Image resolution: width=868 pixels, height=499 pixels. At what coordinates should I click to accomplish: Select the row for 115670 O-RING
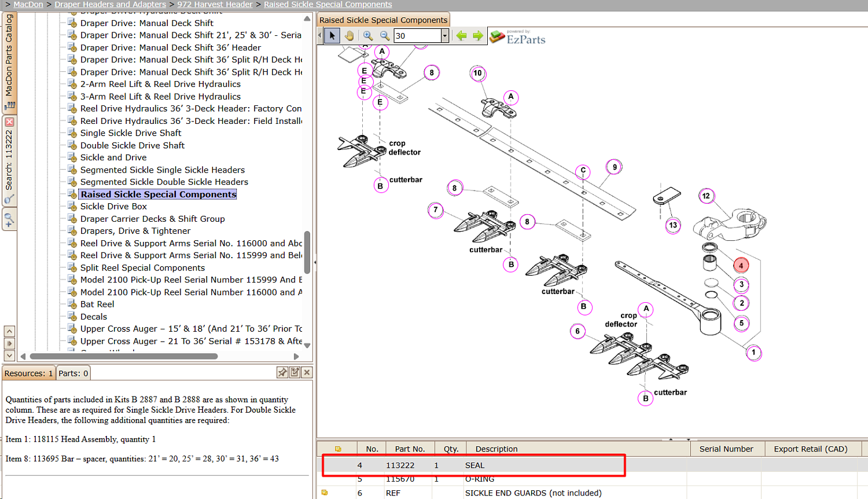tap(593, 479)
